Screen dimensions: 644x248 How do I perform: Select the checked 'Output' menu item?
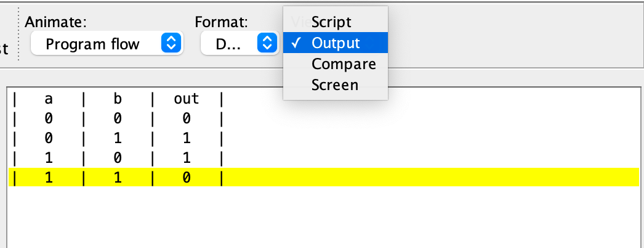336,43
